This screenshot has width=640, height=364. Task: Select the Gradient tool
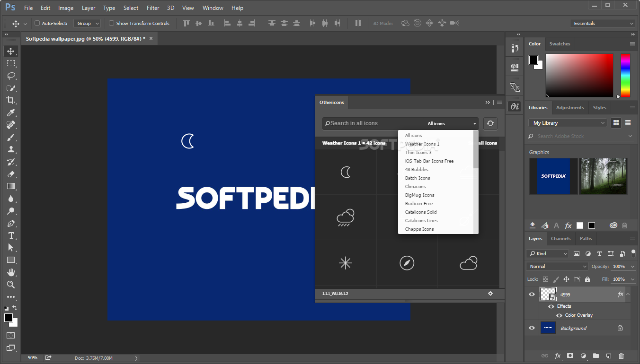coord(11,186)
